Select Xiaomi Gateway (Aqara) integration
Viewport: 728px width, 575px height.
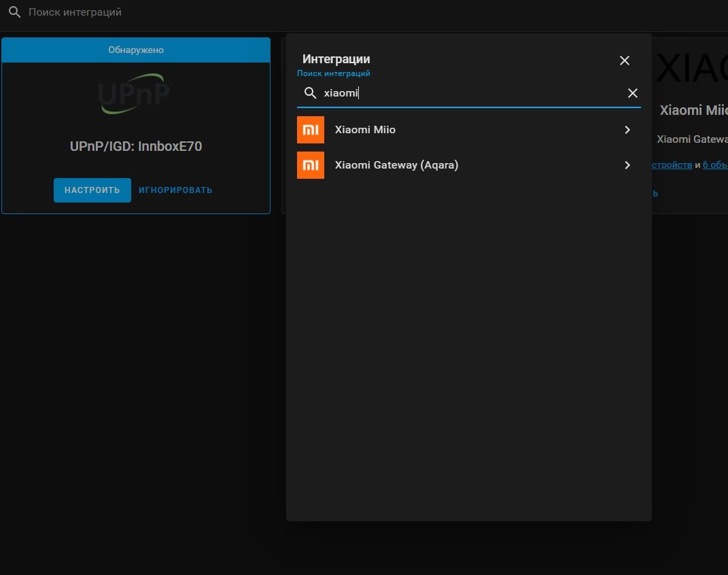coord(468,165)
